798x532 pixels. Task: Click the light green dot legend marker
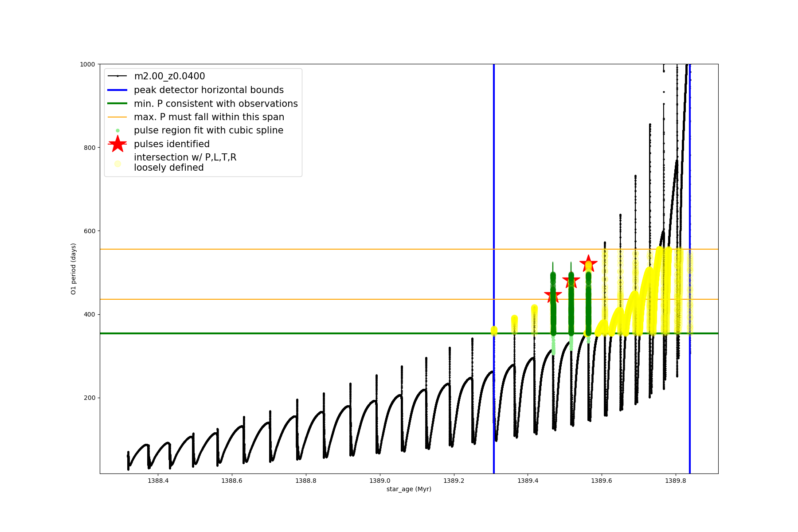click(117, 130)
